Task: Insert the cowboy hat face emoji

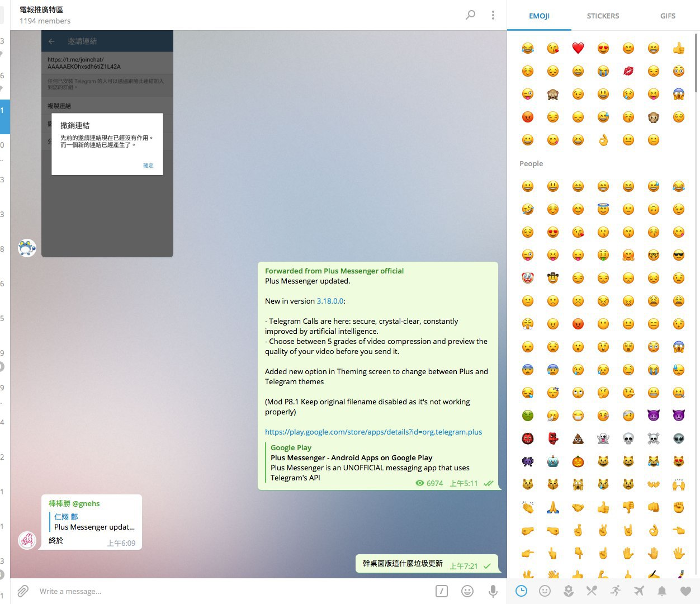Action: [x=553, y=278]
